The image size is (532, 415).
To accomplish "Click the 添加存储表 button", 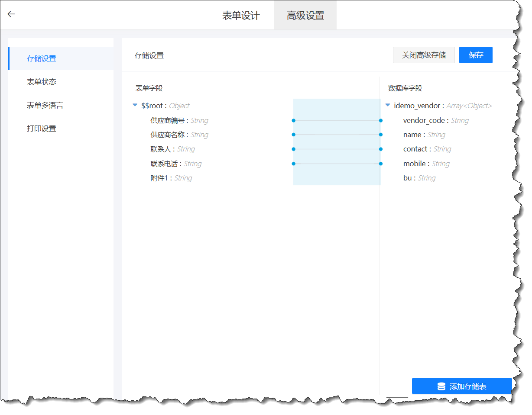I will point(462,386).
